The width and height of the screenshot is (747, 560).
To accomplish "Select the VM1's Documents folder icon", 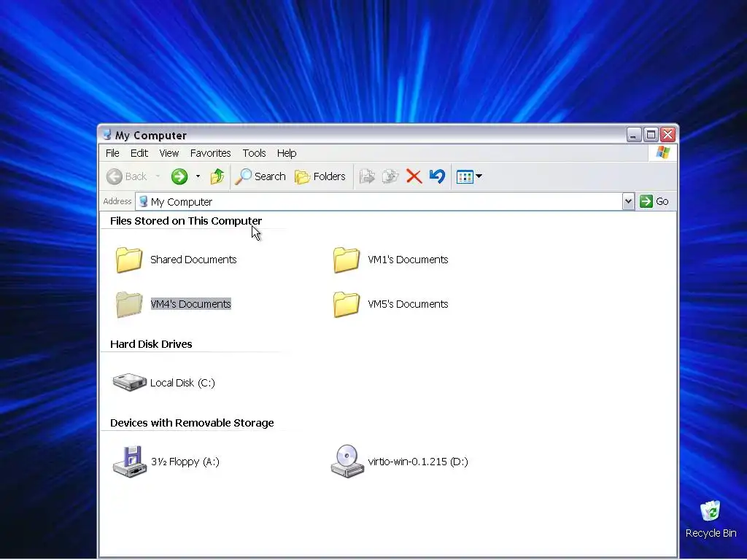I will [x=347, y=260].
